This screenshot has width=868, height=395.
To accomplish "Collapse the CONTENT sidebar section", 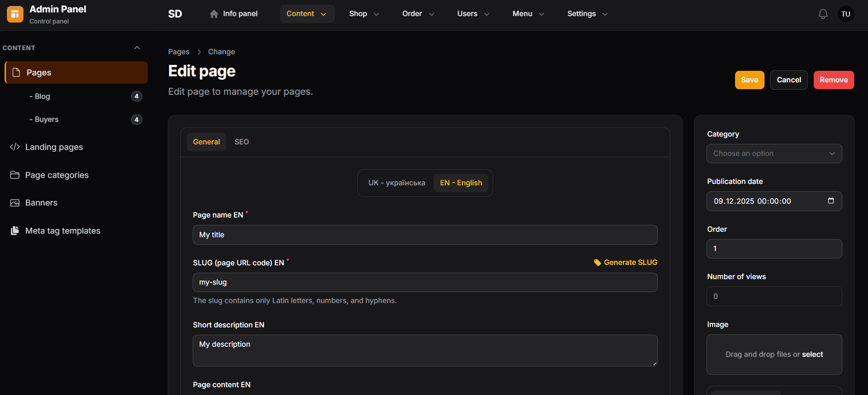I will [x=137, y=48].
